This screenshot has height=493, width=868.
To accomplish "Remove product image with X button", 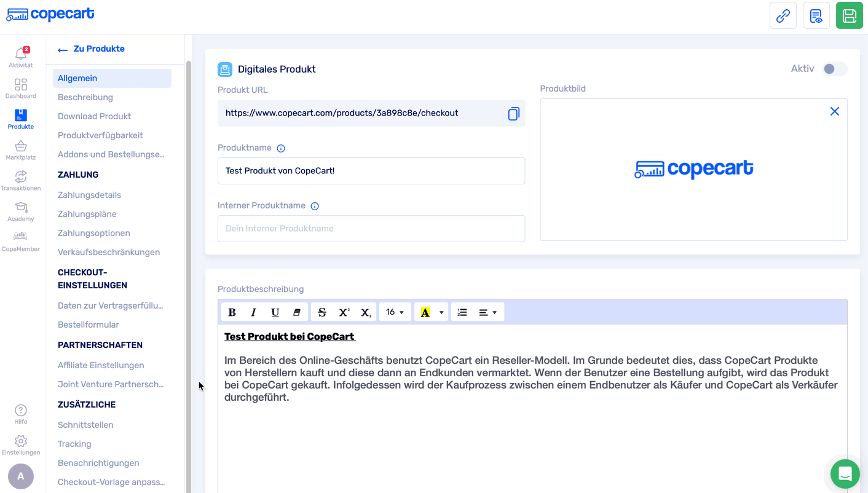I will point(834,111).
